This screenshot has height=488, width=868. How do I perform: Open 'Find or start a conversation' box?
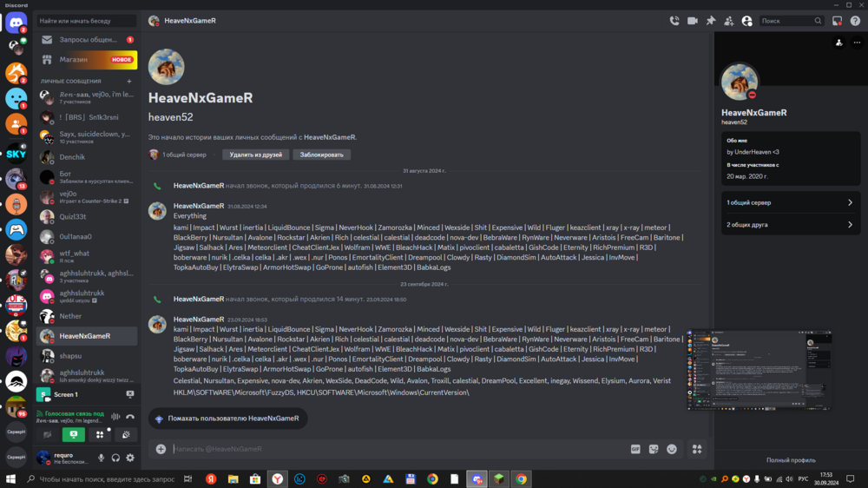(x=86, y=21)
